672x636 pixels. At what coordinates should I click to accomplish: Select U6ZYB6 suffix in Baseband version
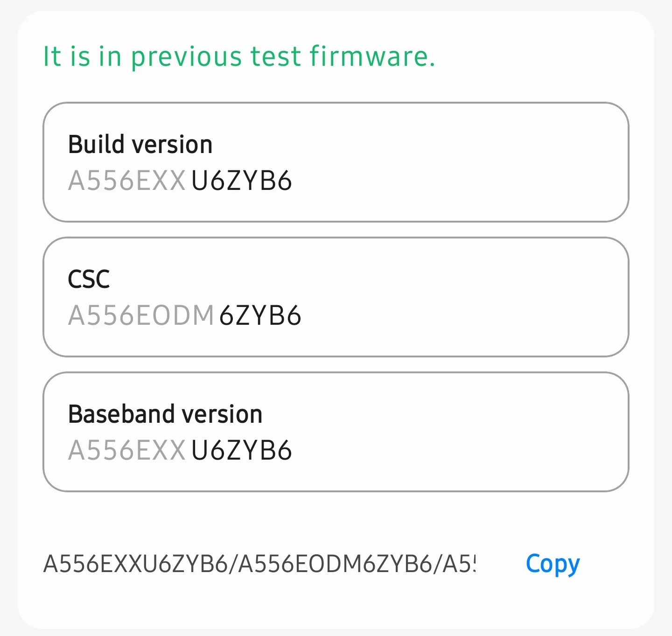coord(242,450)
